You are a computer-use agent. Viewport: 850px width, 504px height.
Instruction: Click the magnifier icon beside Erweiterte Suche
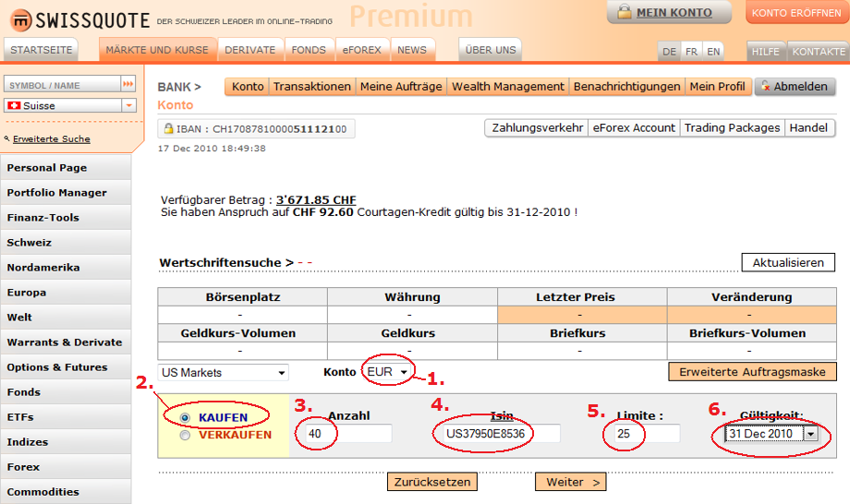7,138
